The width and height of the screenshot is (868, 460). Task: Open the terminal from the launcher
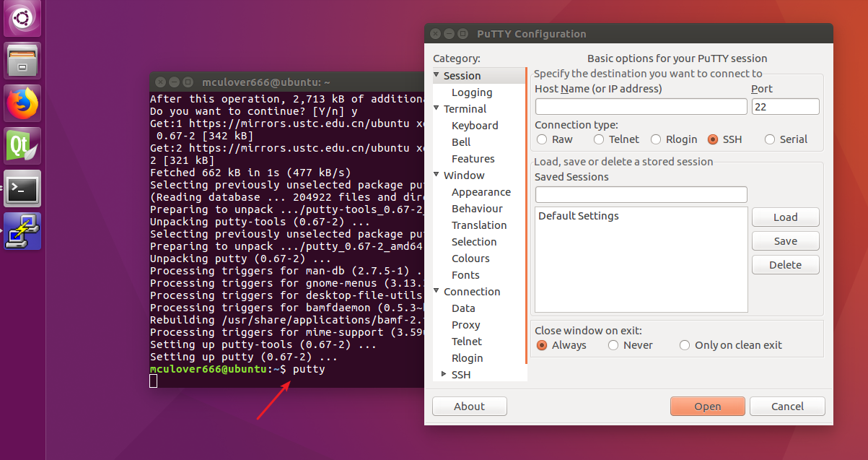coord(22,189)
